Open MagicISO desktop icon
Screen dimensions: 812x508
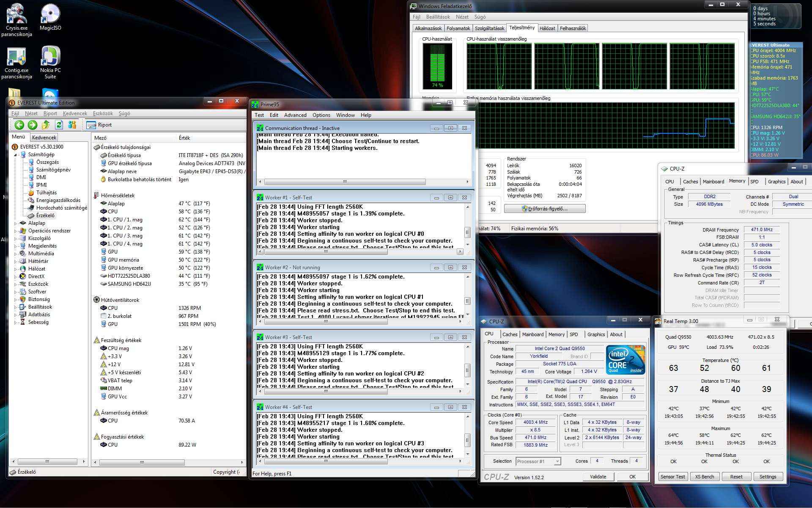50,17
